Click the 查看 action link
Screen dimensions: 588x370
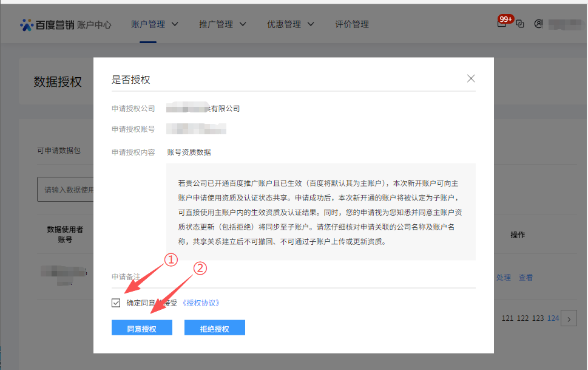[525, 277]
